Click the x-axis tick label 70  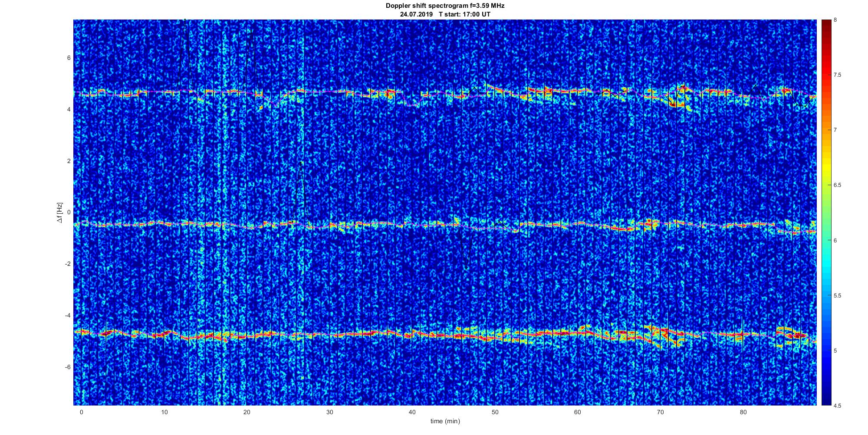pyautogui.click(x=661, y=412)
